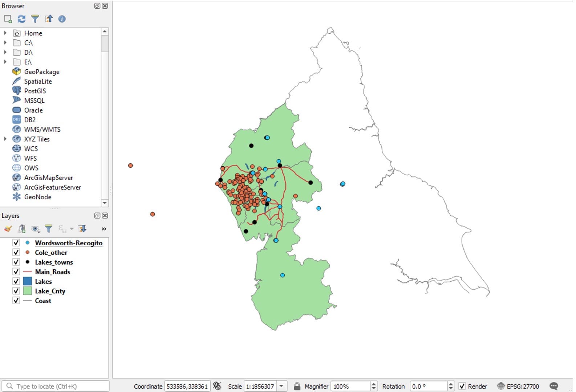This screenshot has width=576, height=392.
Task: Click the Manage Map Themes eye icon
Action: pos(35,229)
